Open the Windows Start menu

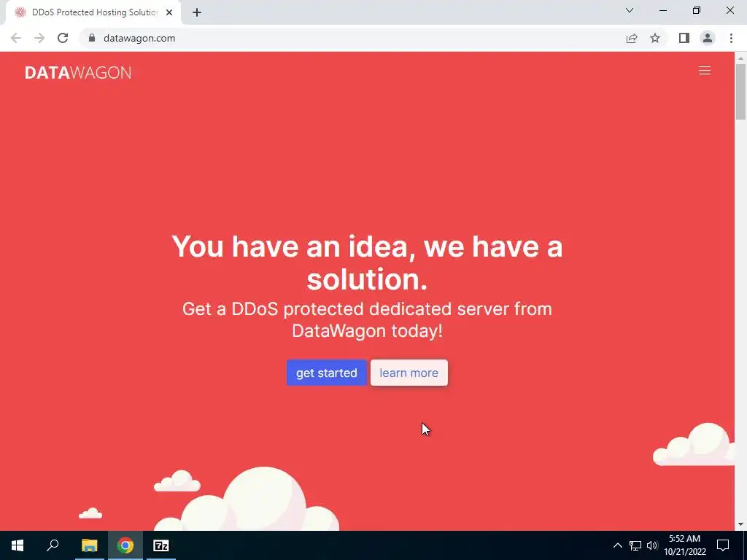click(x=18, y=545)
